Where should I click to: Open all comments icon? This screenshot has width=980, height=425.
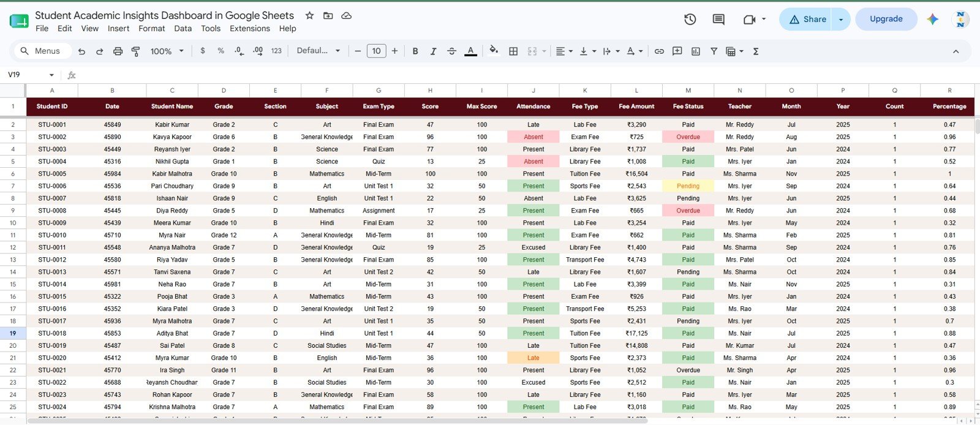[x=718, y=19]
